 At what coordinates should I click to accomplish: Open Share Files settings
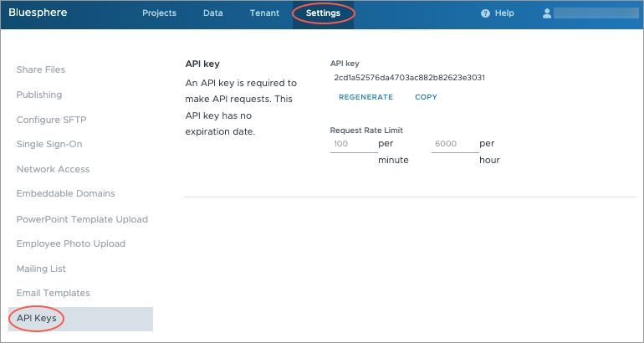point(41,69)
